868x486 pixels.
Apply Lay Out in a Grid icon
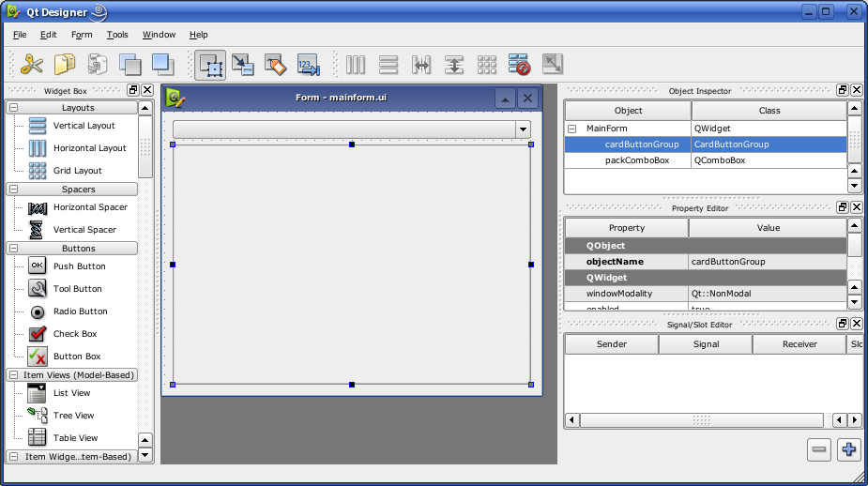[x=487, y=65]
